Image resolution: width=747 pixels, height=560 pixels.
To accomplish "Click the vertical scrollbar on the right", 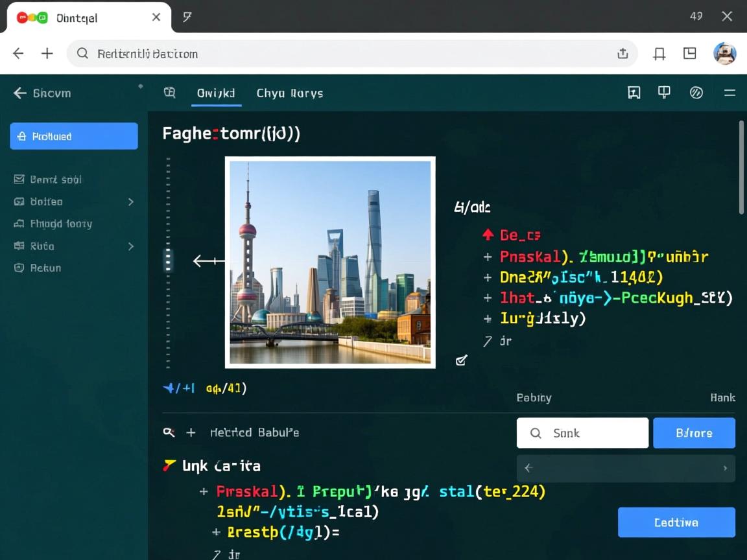I will [742, 169].
